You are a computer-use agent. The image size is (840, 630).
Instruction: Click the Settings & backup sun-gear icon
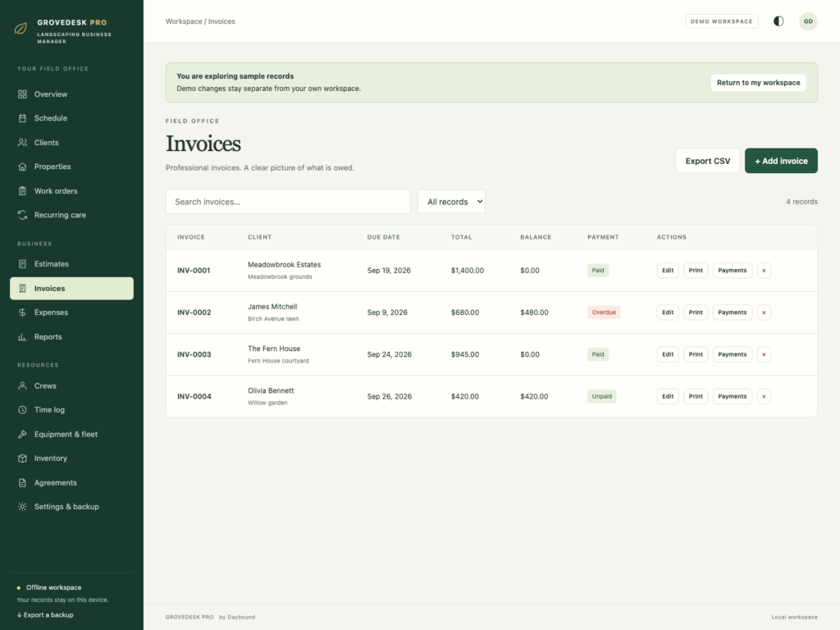coord(22,507)
